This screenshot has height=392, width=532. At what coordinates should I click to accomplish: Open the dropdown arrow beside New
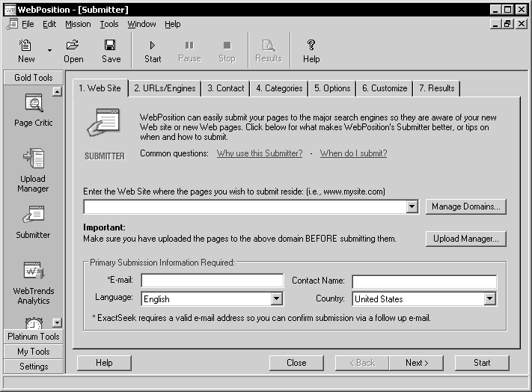click(x=49, y=51)
